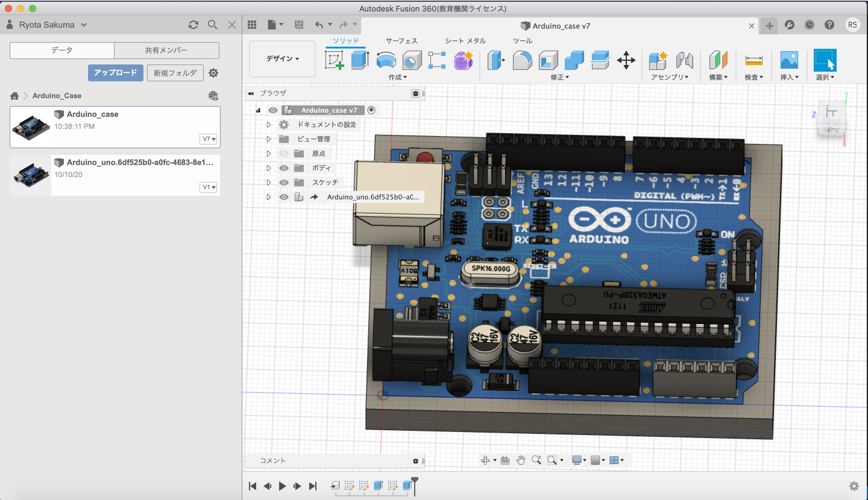Open the Shell tool icon
868x500 pixels.
click(548, 60)
